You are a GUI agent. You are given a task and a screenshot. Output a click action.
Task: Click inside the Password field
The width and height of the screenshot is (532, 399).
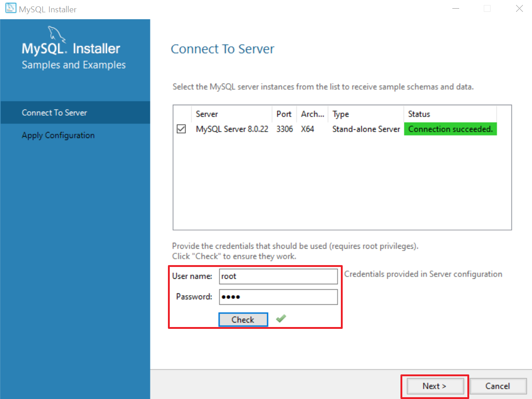coord(278,297)
